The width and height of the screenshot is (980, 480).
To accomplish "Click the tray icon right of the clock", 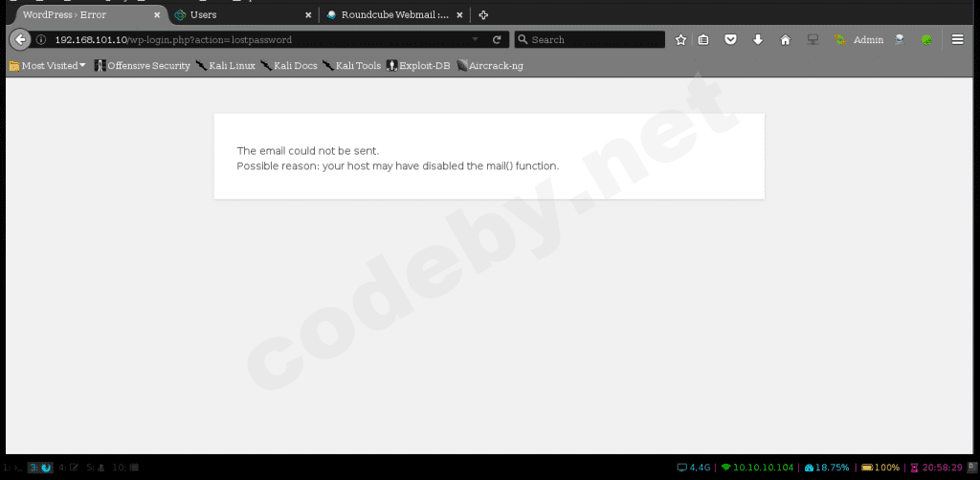I will pyautogui.click(x=971, y=467).
